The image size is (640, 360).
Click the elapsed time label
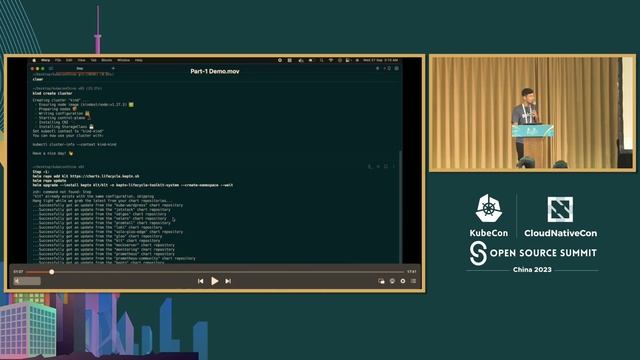pos(18,271)
